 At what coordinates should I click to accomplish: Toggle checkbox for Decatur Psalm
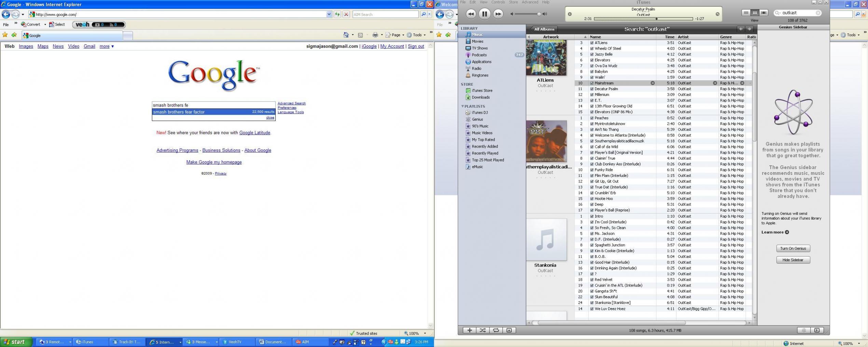click(592, 89)
